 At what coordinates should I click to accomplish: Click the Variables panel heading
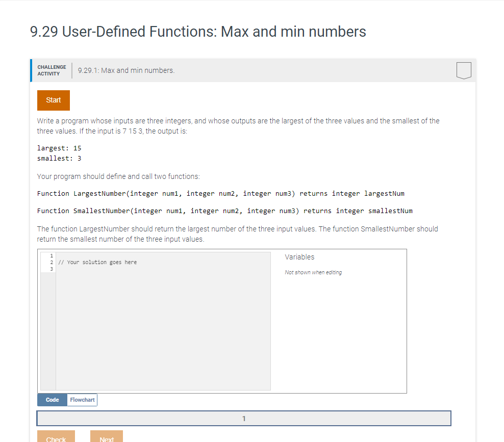click(299, 257)
